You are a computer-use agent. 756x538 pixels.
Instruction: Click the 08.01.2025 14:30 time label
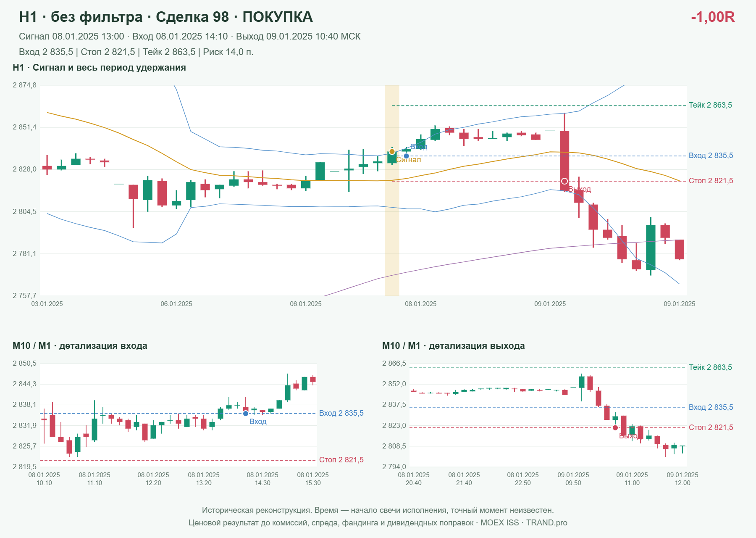(x=262, y=479)
